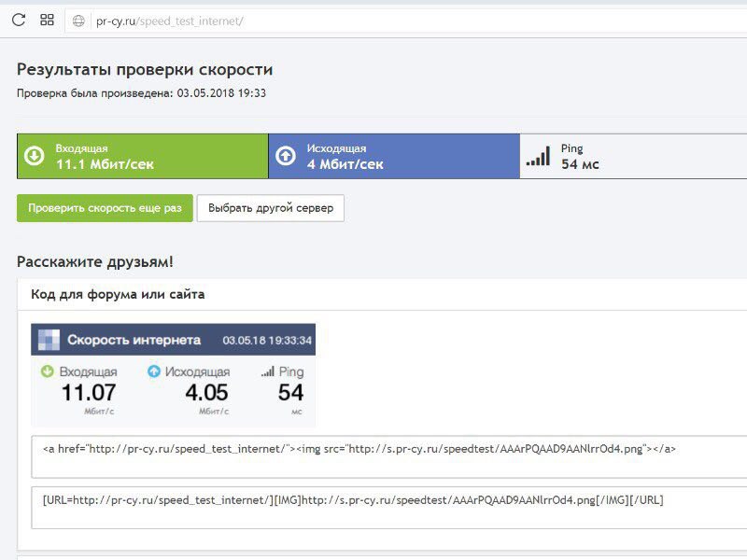
Task: Click the small blue Исходящая icon in banner
Action: tap(154, 371)
